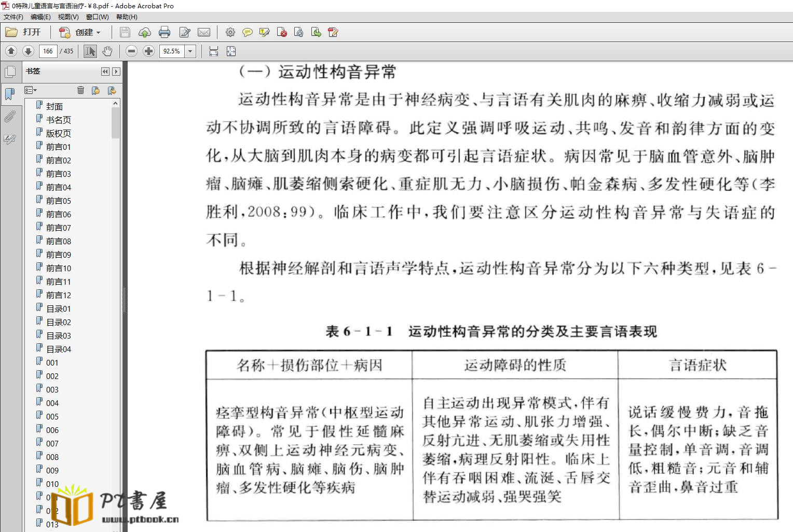Open bookmark 目录01
Image resolution: width=793 pixels, height=532 pixels.
coord(59,309)
